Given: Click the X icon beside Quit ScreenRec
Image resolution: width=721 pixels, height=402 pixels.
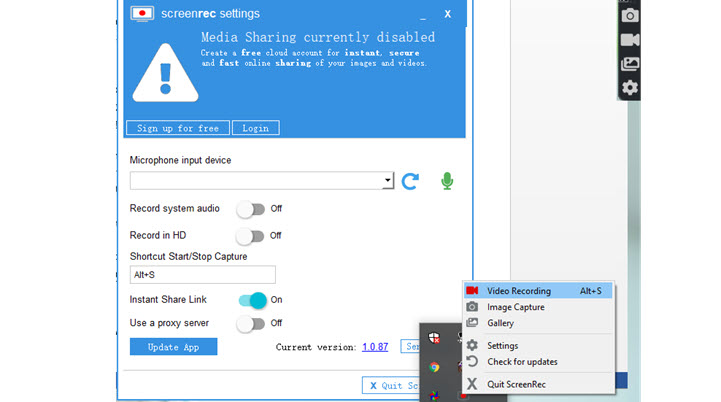Looking at the screenshot, I should click(472, 384).
